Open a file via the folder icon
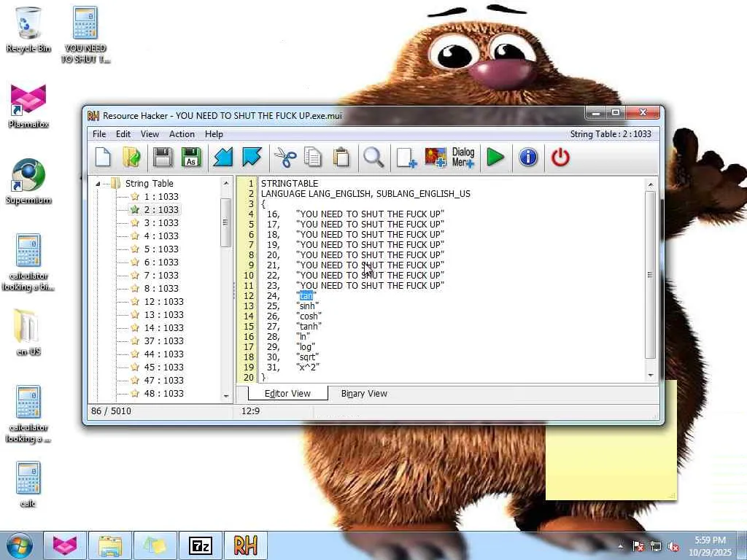747x560 pixels. pyautogui.click(x=131, y=157)
